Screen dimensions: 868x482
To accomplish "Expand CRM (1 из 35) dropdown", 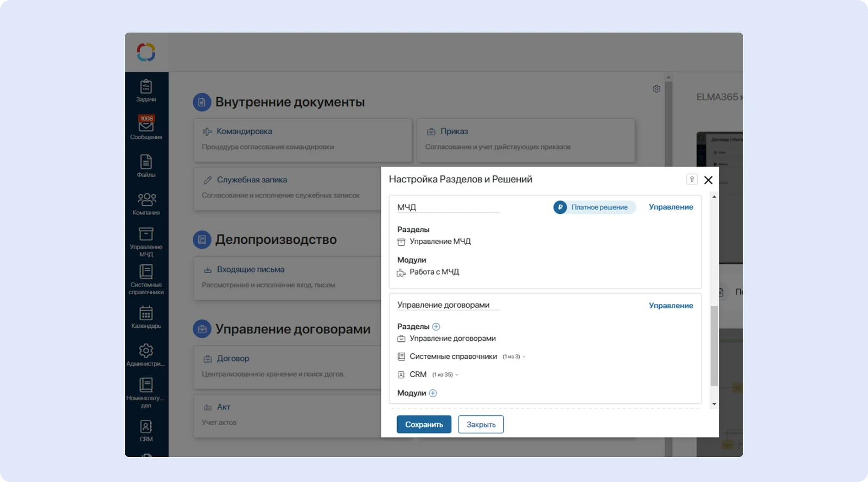I will pos(445,375).
